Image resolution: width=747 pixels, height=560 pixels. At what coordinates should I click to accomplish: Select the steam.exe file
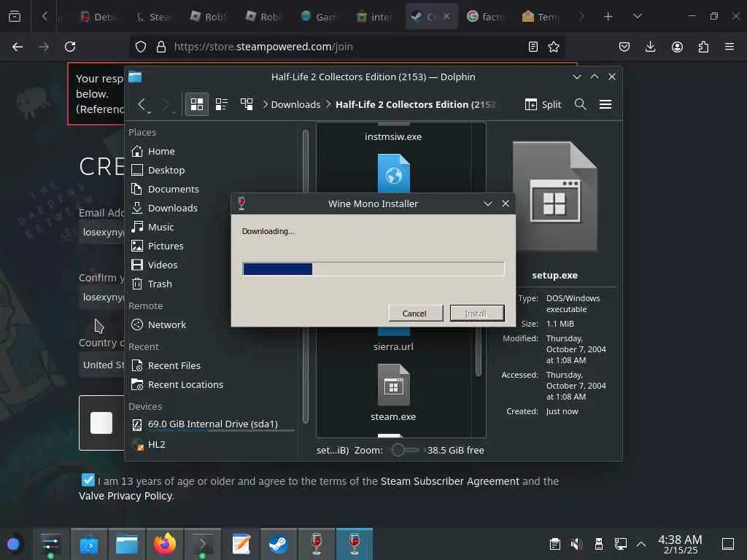click(393, 393)
